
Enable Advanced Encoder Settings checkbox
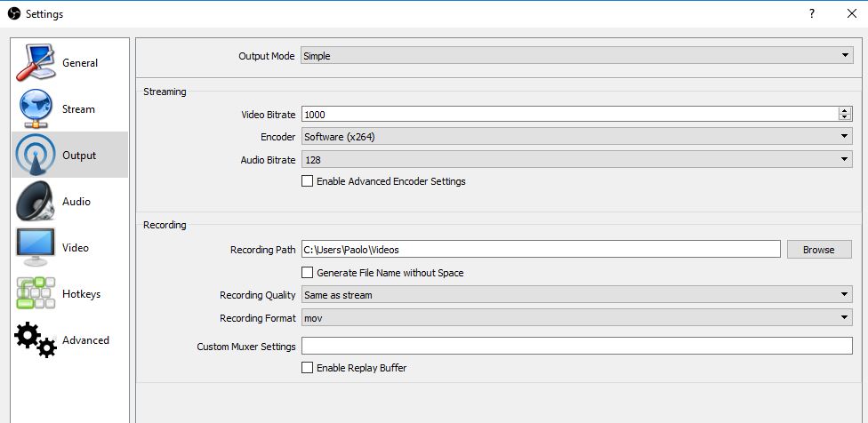tap(307, 180)
